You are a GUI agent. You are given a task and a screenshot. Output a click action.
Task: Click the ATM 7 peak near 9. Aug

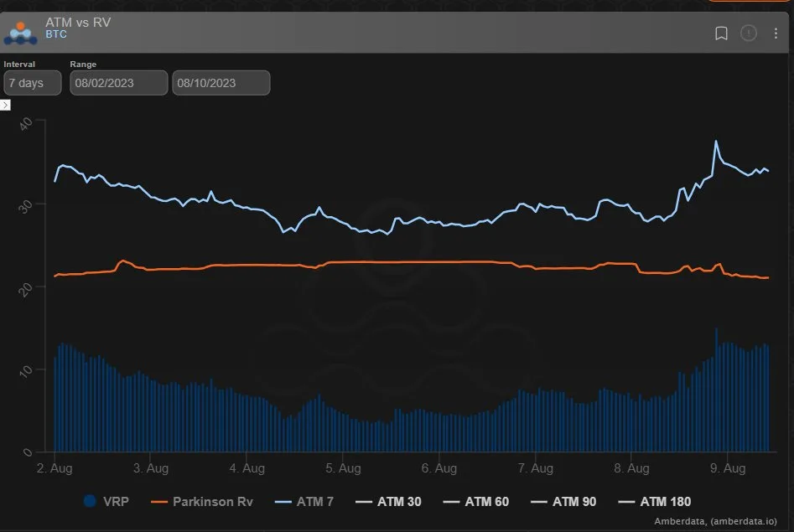click(x=716, y=142)
